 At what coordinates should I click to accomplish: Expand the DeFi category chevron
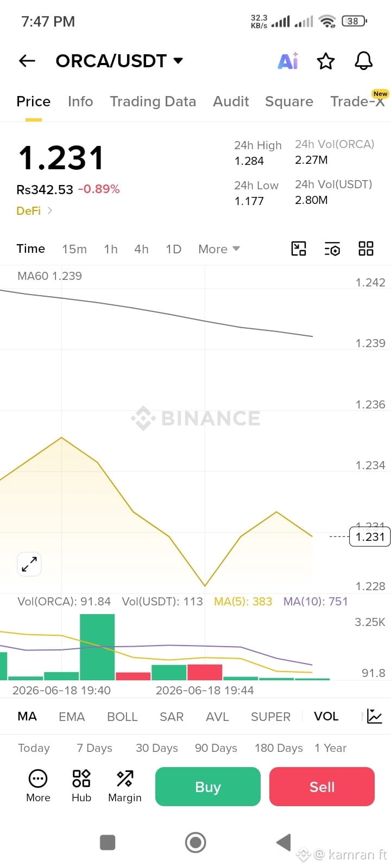click(50, 210)
